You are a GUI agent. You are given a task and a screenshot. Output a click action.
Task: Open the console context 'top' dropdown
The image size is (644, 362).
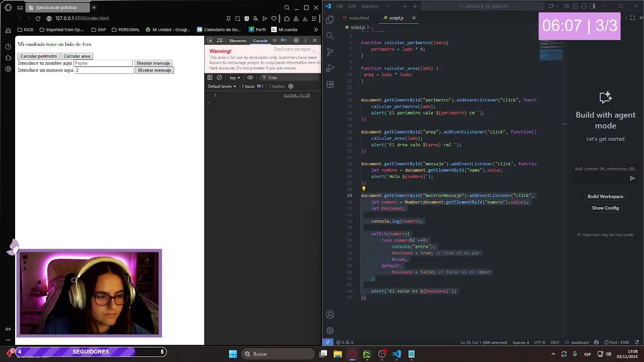234,77
